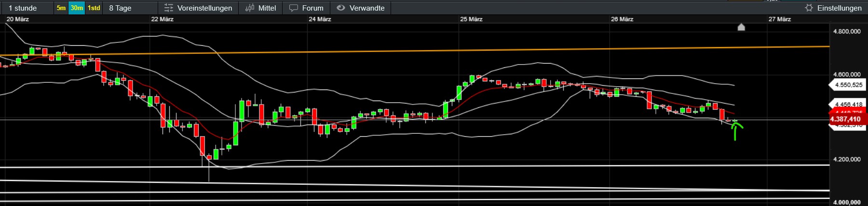Open Voreinstellungen presets sliders icon

coord(168,8)
